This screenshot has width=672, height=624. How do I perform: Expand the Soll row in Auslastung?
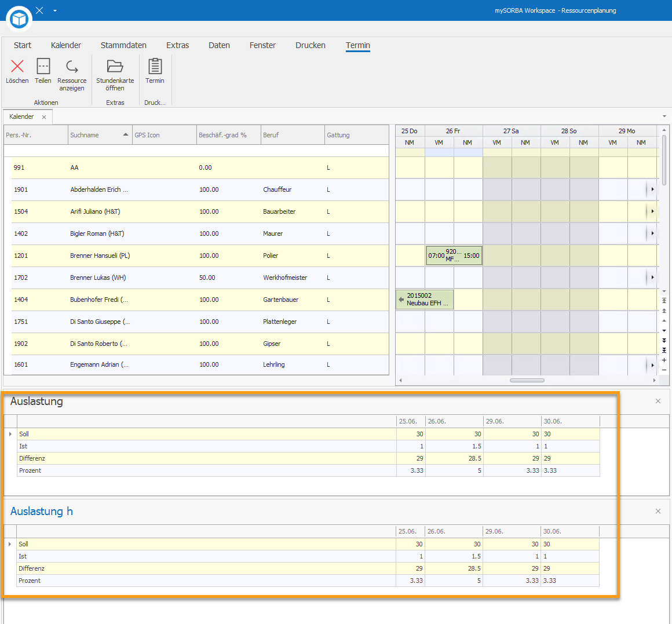tap(10, 434)
